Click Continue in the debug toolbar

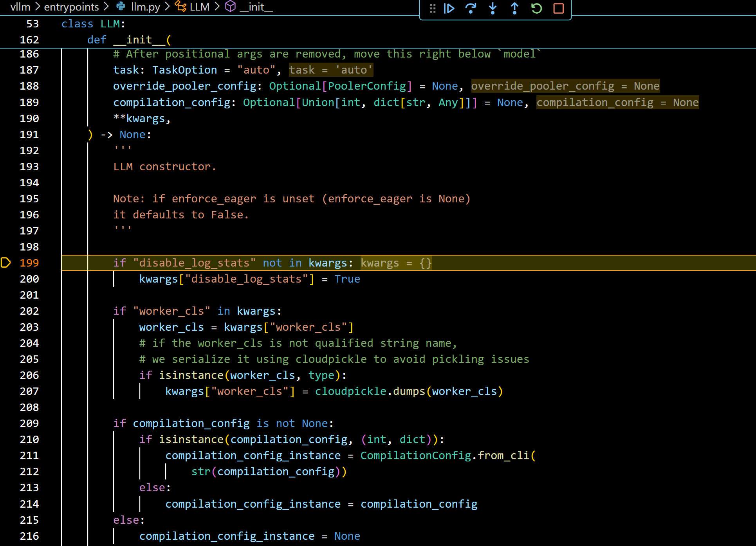click(449, 8)
